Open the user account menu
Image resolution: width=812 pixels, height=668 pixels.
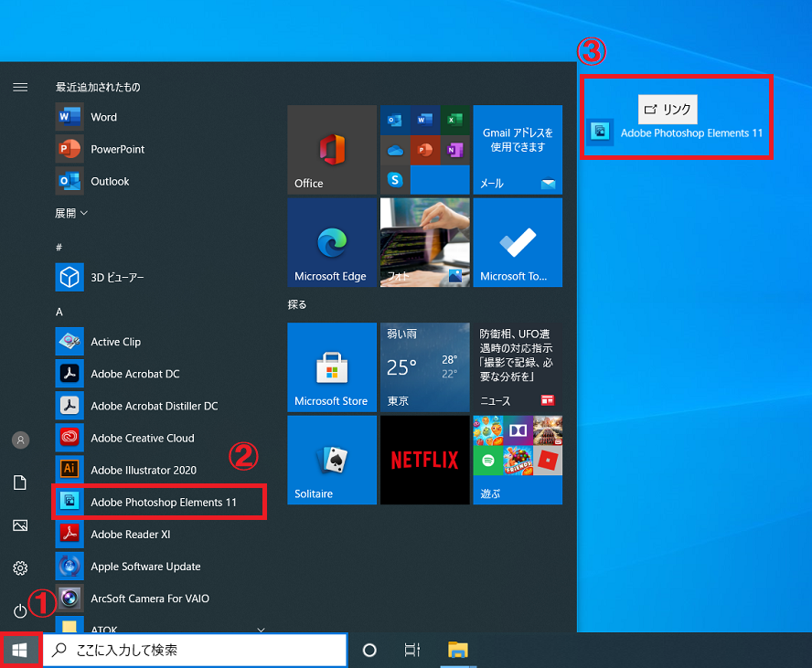pos(20,440)
